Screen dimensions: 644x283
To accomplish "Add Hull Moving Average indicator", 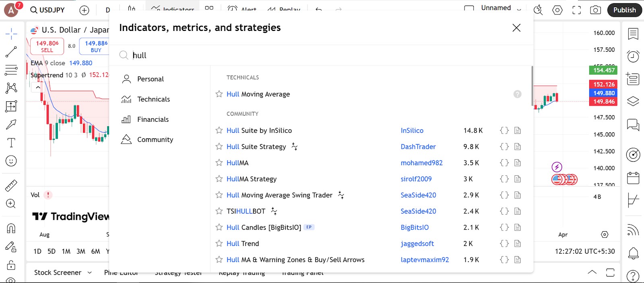I will (x=258, y=94).
